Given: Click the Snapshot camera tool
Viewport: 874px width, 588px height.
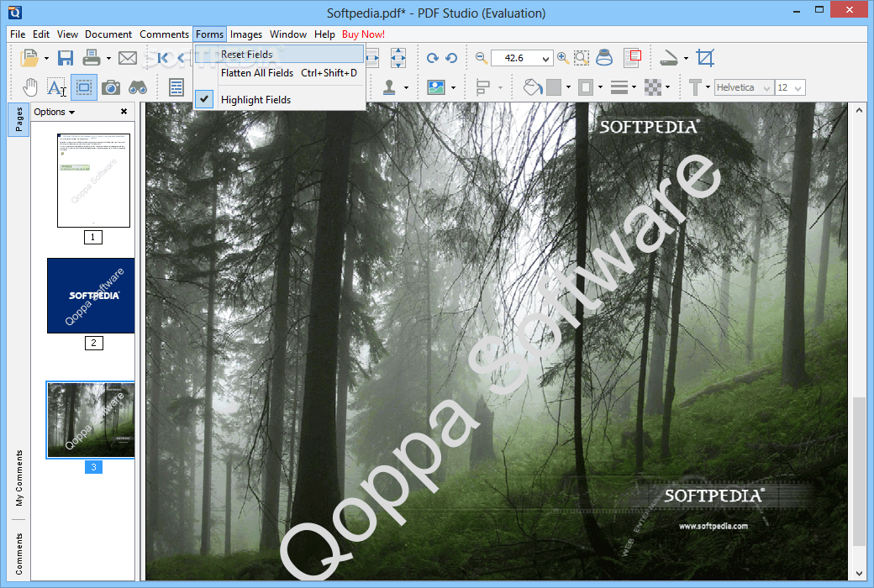Looking at the screenshot, I should point(111,87).
